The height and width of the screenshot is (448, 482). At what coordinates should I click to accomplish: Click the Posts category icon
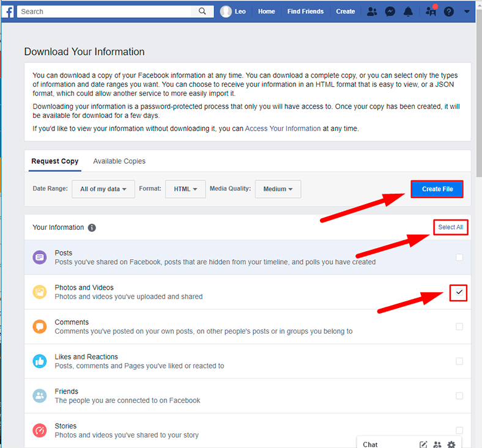pyautogui.click(x=40, y=257)
